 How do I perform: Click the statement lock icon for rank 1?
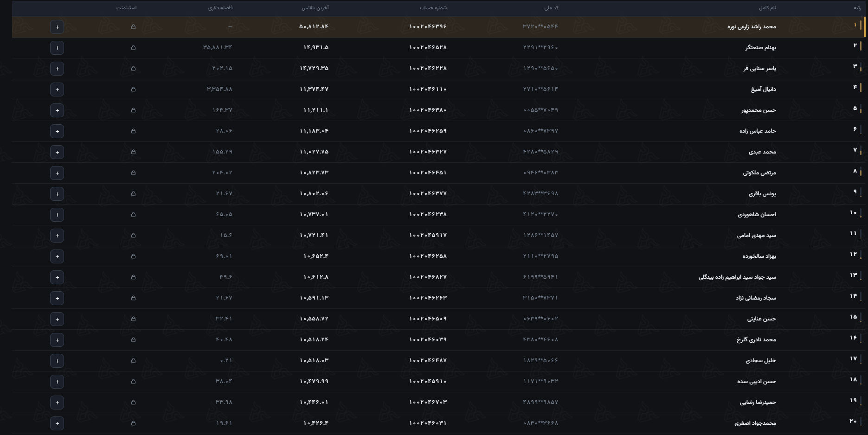[133, 27]
